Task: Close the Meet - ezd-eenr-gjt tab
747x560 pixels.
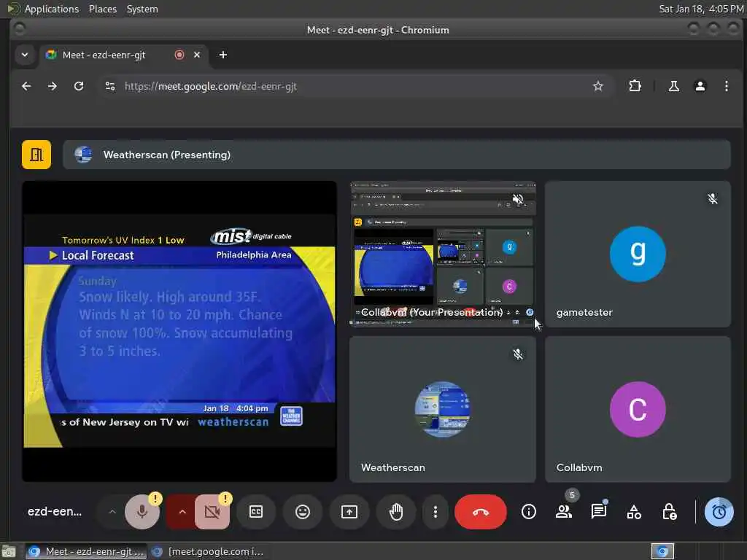Action: pyautogui.click(x=197, y=55)
